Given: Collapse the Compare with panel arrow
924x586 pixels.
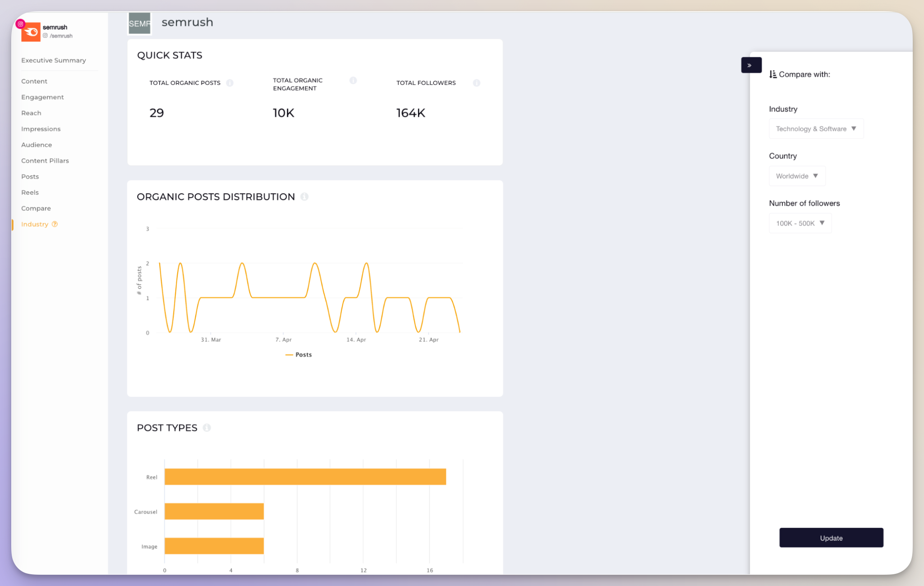Looking at the screenshot, I should [751, 65].
